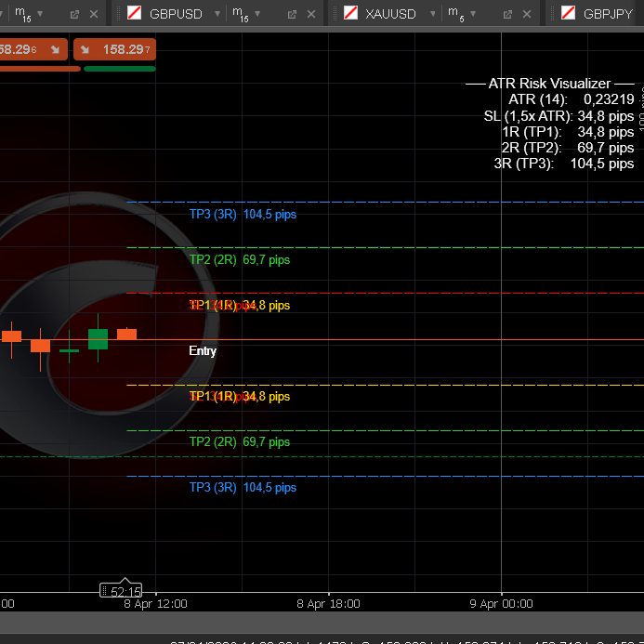The width and height of the screenshot is (644, 644).
Task: Click the 52:15 candle countdown marker
Action: [x=121, y=591]
